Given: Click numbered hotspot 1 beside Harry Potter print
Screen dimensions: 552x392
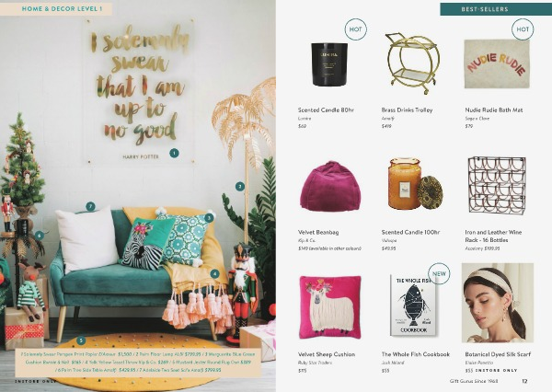Looking at the screenshot, I should pyautogui.click(x=174, y=153).
